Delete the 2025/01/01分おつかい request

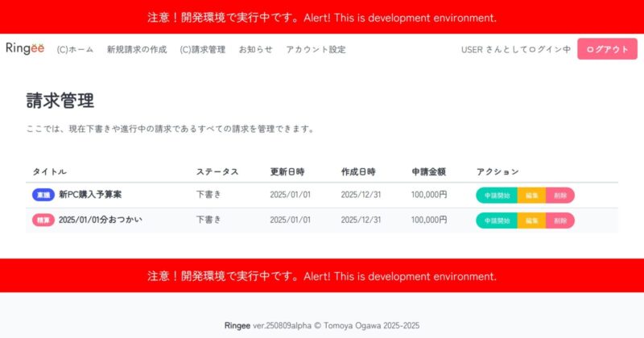tap(560, 220)
